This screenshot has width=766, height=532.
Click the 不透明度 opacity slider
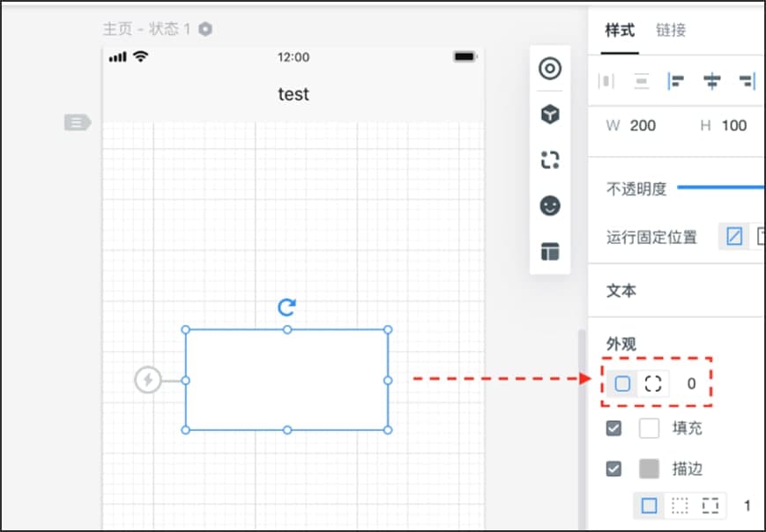pyautogui.click(x=721, y=187)
